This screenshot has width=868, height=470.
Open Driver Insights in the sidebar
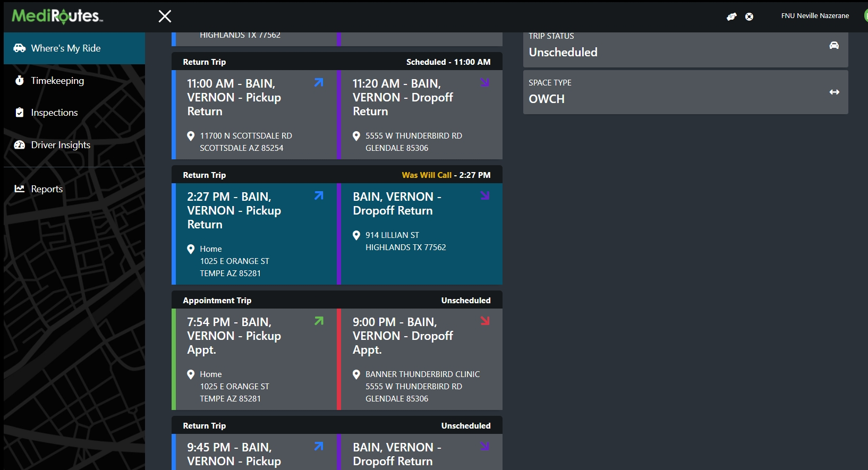[x=74, y=145]
